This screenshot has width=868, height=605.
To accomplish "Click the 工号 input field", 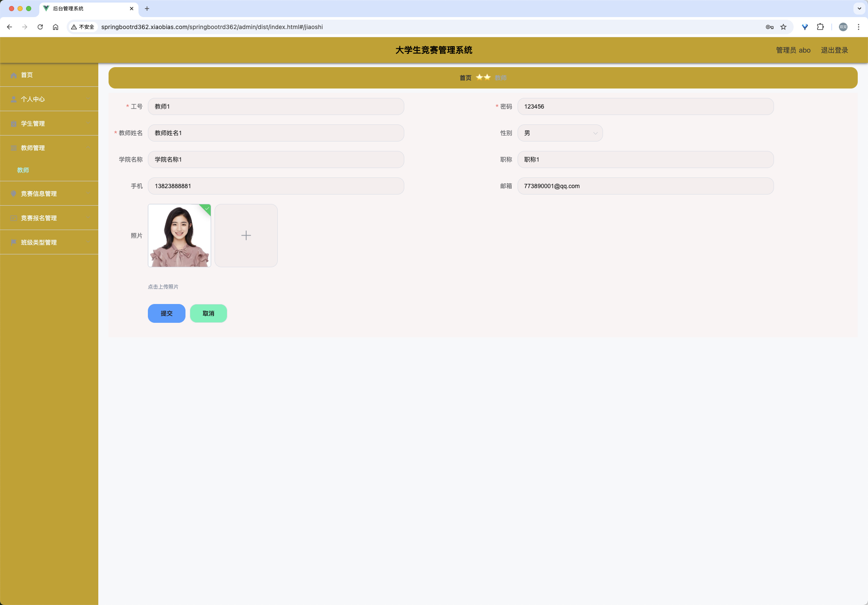I will click(x=276, y=106).
